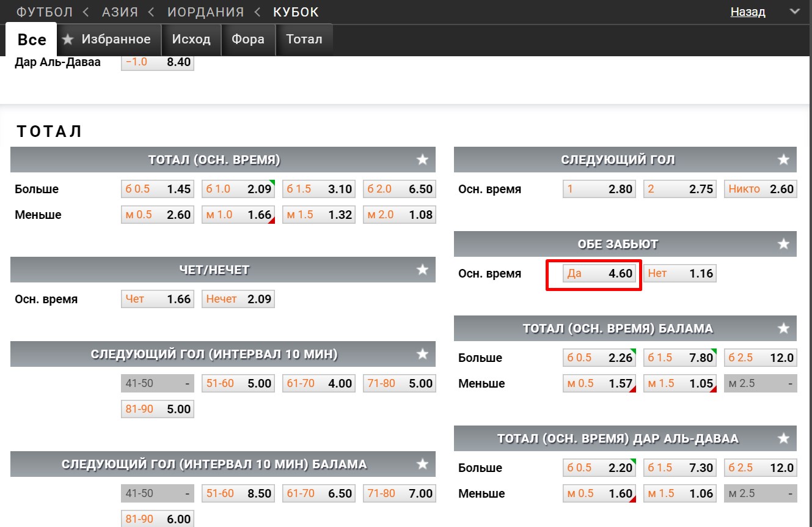Star the Тотал (осн. время) market
This screenshot has width=812, height=527.
(x=422, y=160)
